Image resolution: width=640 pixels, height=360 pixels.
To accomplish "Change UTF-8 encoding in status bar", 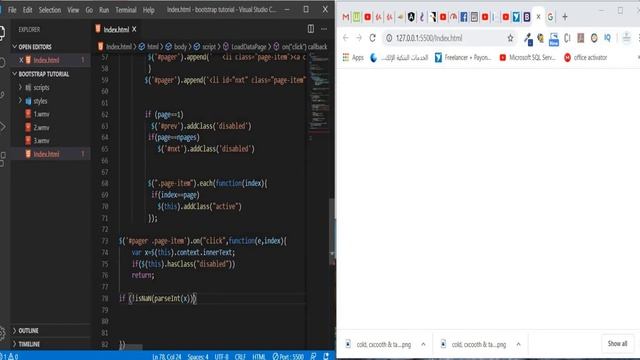I will pos(222,356).
